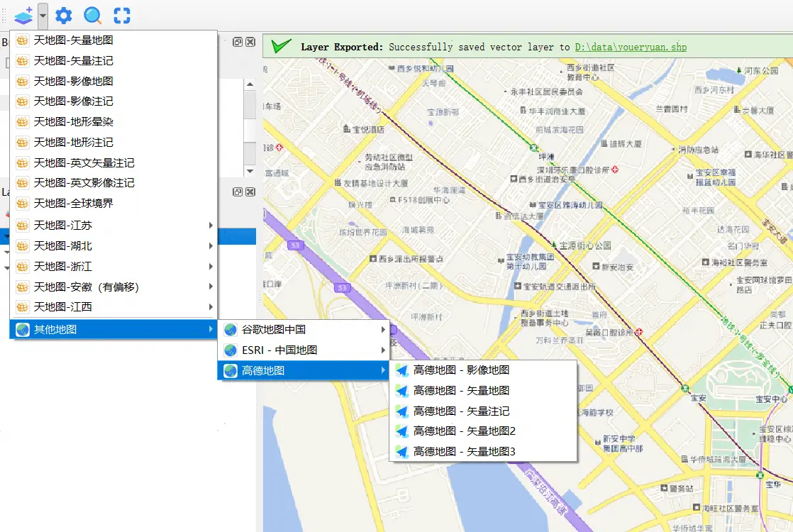The height and width of the screenshot is (532, 793).
Task: Select 天地图-矢量地图 menu entry
Action: [113, 40]
